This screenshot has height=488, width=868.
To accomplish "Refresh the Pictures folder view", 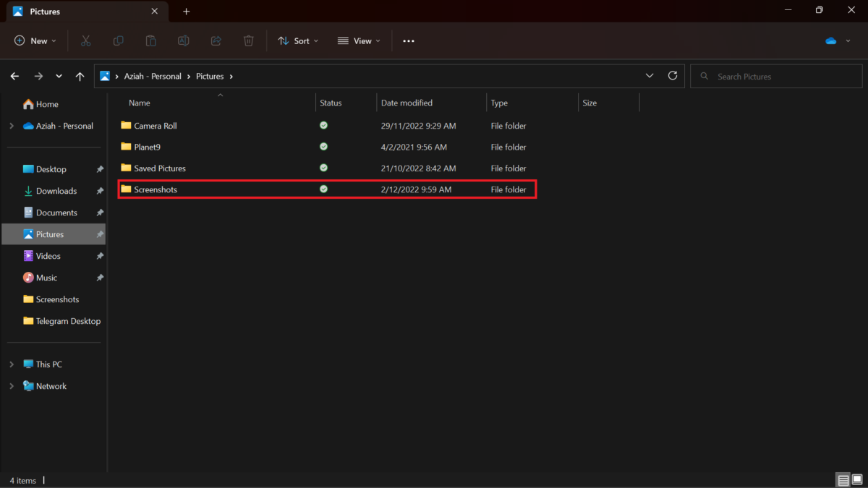I will pos(673,76).
